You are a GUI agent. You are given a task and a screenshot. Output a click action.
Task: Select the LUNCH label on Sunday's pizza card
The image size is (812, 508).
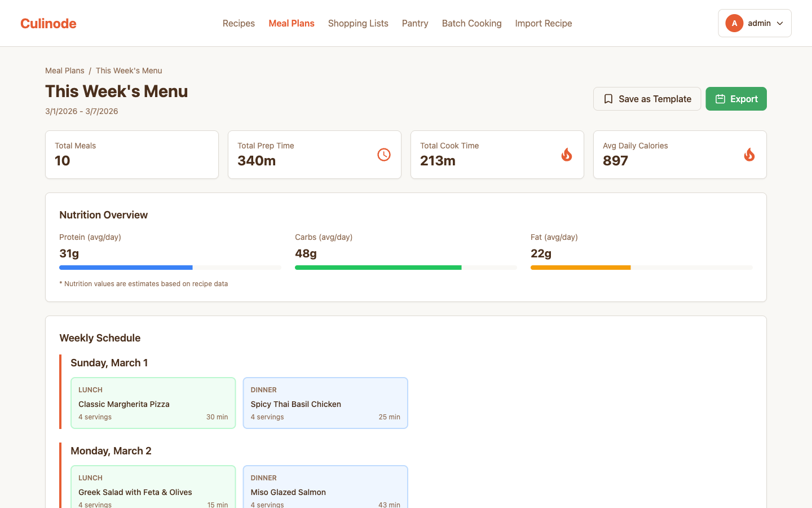[x=90, y=389]
